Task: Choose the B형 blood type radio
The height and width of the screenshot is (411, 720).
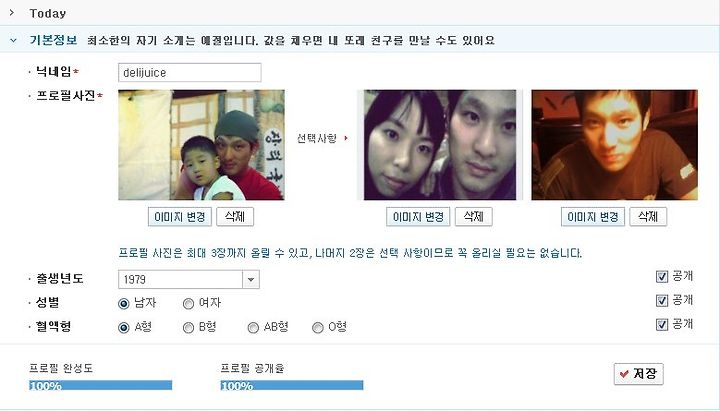Action: (x=188, y=327)
